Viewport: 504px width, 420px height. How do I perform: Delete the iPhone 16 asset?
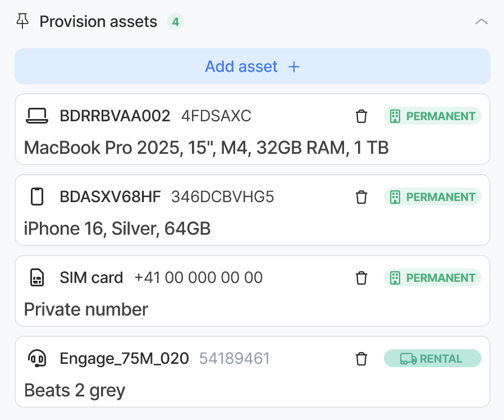coord(361,197)
